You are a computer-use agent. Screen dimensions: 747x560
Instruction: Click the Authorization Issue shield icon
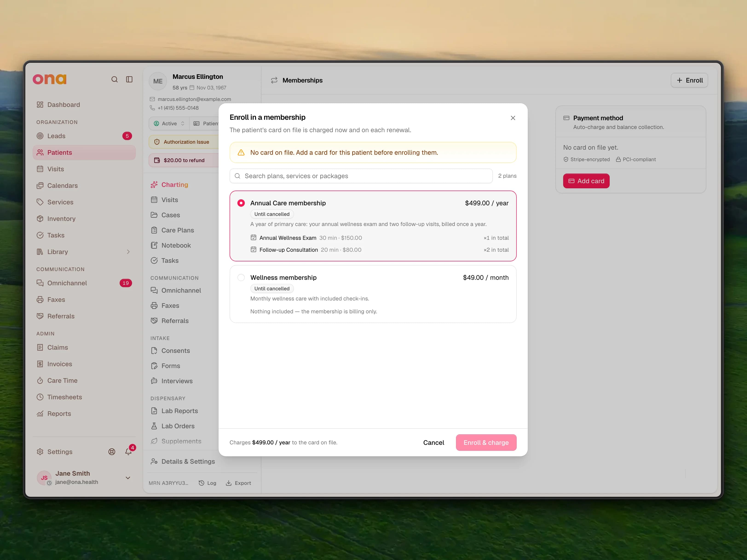coord(157,142)
